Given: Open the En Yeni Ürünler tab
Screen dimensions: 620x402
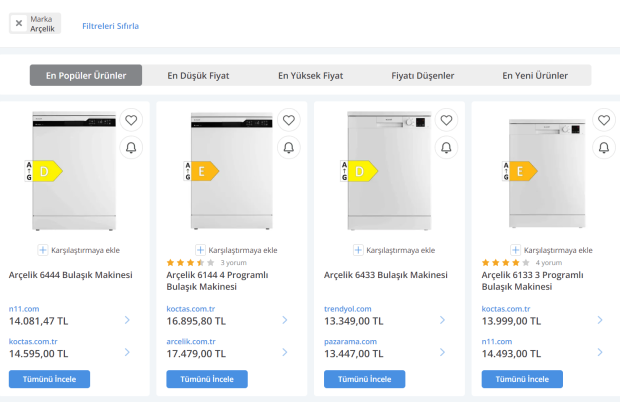Looking at the screenshot, I should 535,75.
